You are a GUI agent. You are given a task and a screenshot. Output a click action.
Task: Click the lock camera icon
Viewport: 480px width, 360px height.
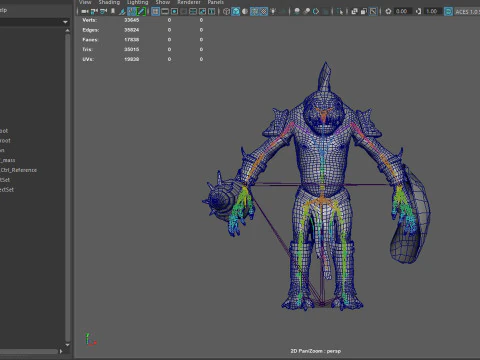tap(94, 11)
